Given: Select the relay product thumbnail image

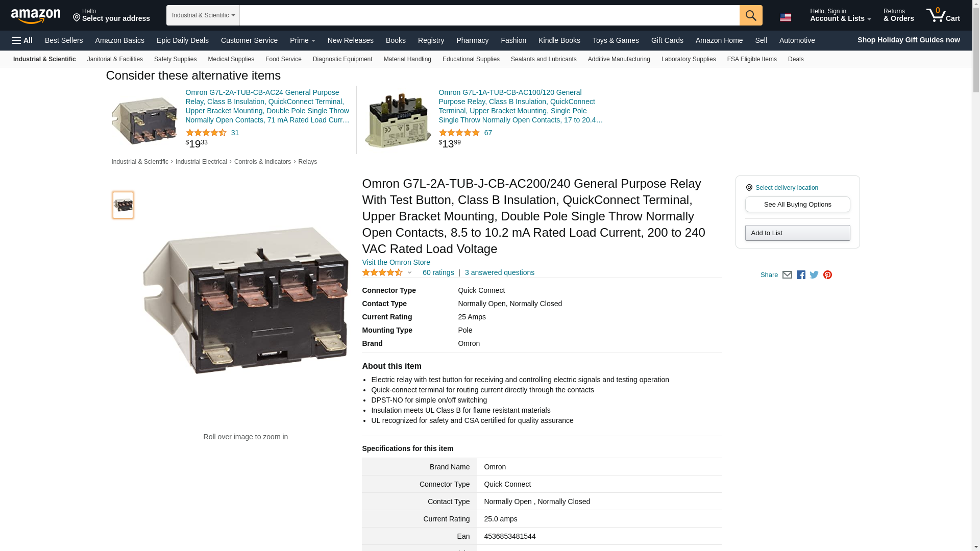Looking at the screenshot, I should [x=123, y=205].
